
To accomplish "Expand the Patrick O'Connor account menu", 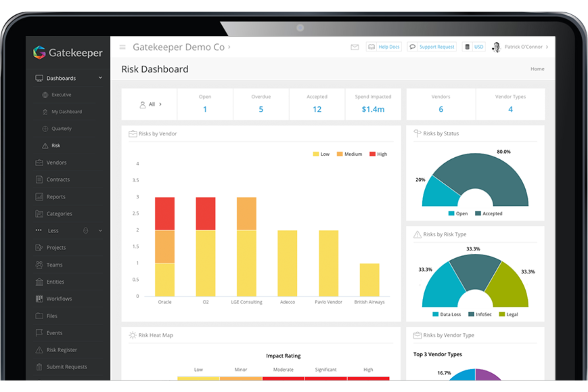I will (x=523, y=46).
